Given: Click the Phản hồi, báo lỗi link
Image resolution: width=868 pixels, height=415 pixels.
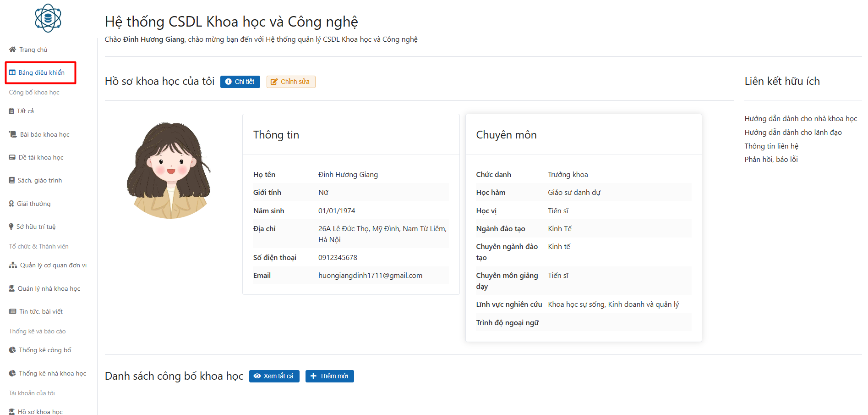Looking at the screenshot, I should tap(771, 159).
